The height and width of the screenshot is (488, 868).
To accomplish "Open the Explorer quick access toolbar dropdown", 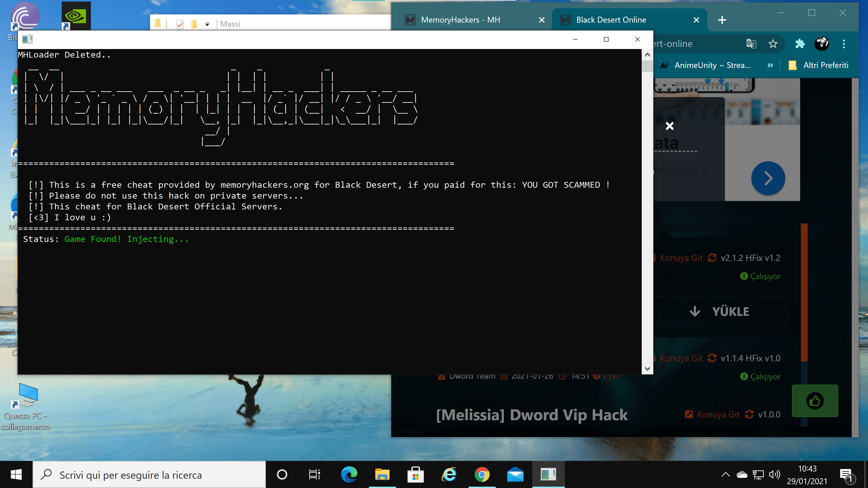I will point(207,24).
